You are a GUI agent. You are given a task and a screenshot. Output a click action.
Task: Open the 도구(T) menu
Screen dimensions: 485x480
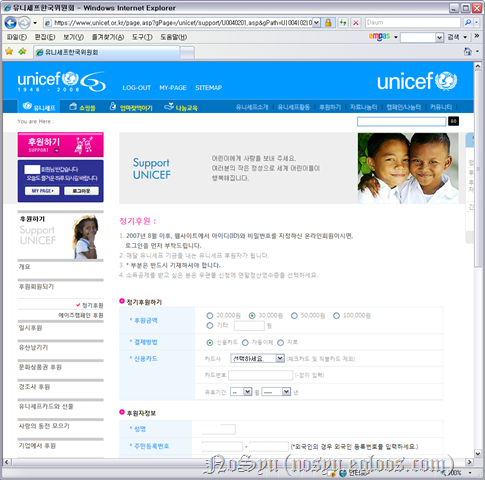tap(142, 37)
